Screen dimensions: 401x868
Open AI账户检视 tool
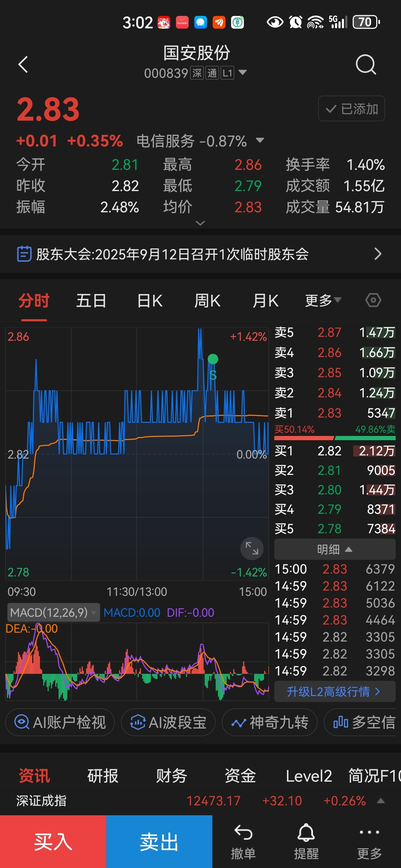point(60,722)
